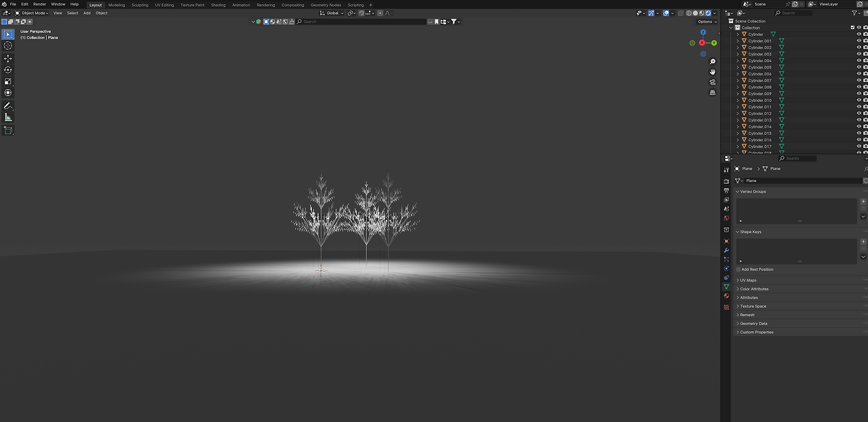Expand the Cylinder.008 tree row
This screenshot has width=868, height=422.
(x=738, y=87)
